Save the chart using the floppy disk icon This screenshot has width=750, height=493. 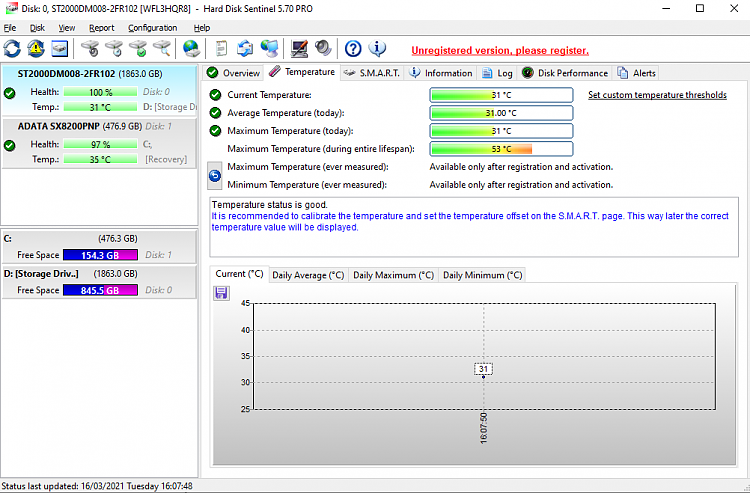(221, 293)
